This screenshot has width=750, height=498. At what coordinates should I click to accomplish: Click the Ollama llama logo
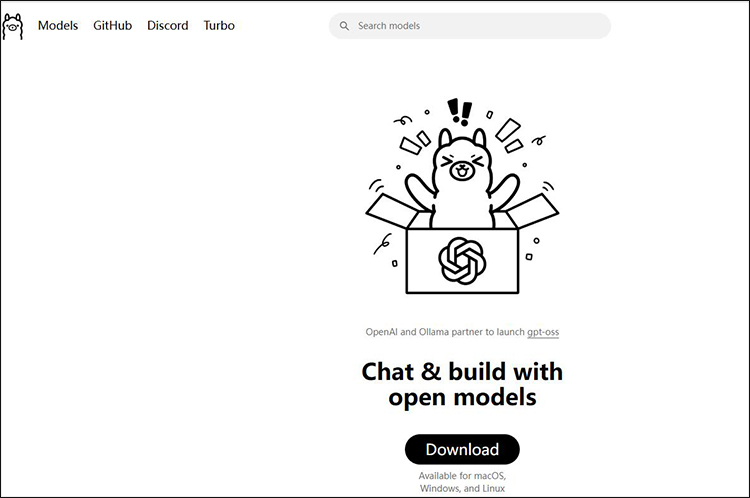12,26
